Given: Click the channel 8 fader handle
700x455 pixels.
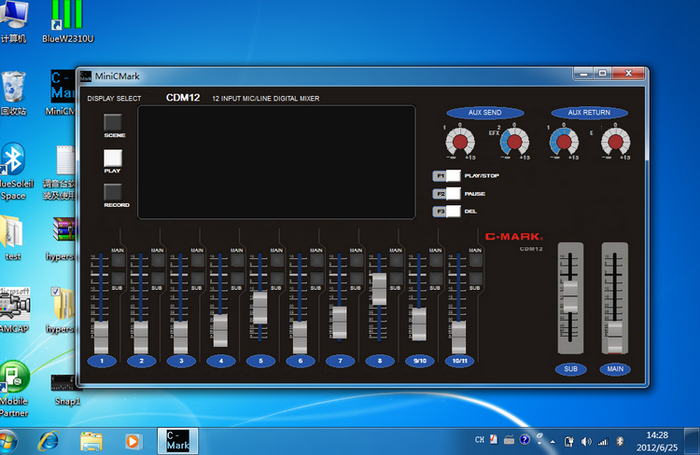Looking at the screenshot, I should [378, 290].
